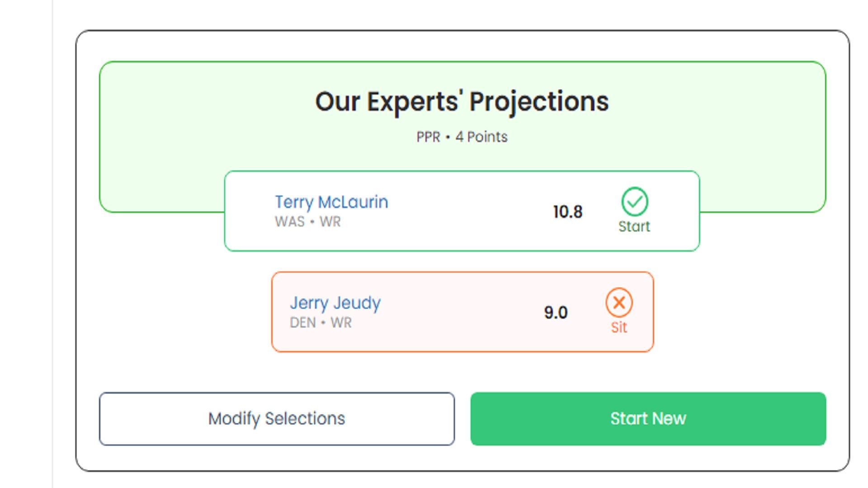
Task: Click the DEN • WR team label
Action: [320, 323]
